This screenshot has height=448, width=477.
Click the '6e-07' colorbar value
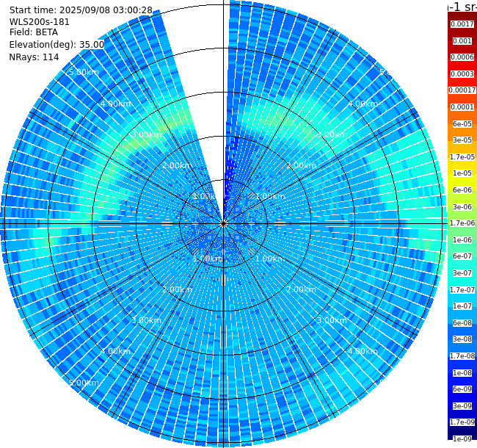coord(462,256)
